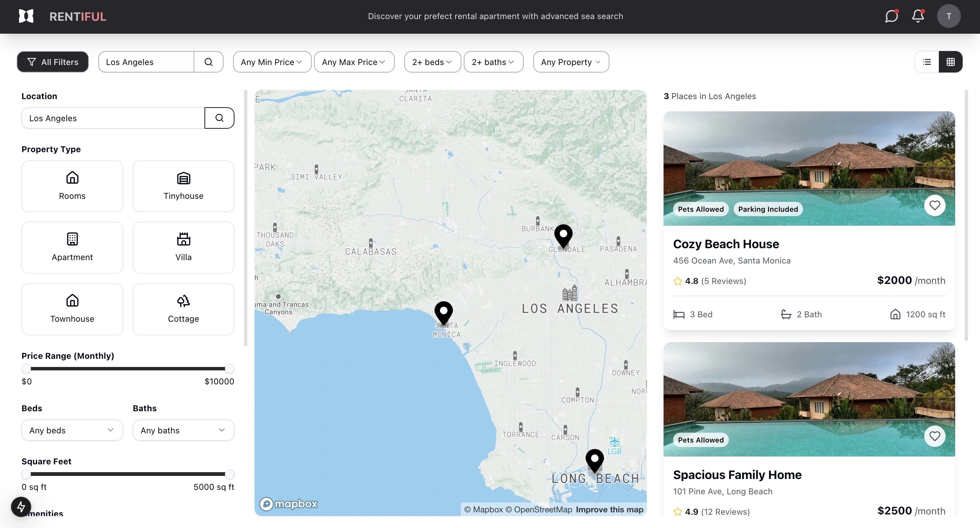Open the Spacious Family Home photo

tap(809, 399)
